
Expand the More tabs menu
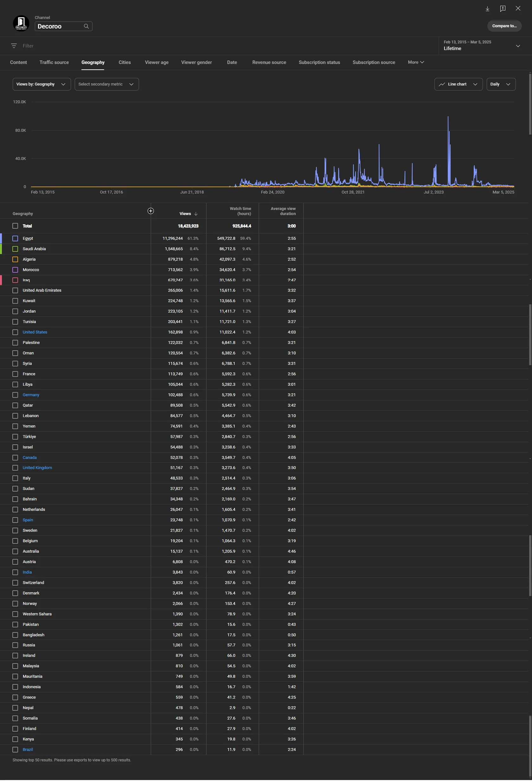pos(416,62)
